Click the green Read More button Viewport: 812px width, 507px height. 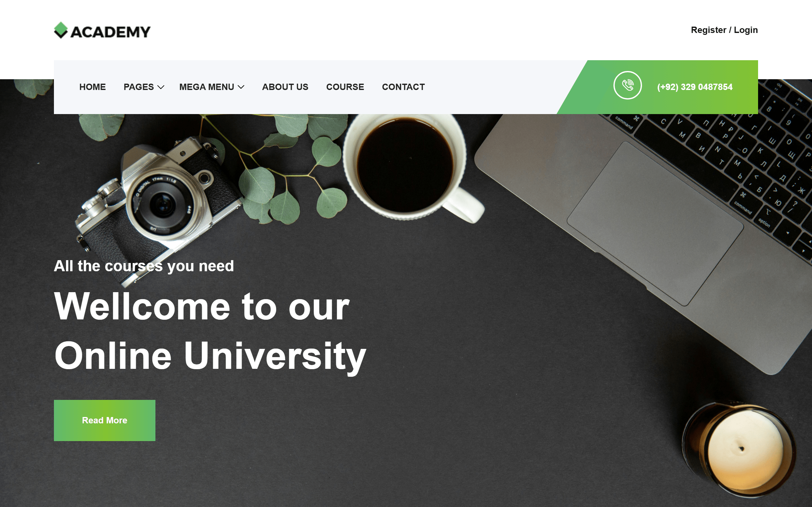click(105, 420)
